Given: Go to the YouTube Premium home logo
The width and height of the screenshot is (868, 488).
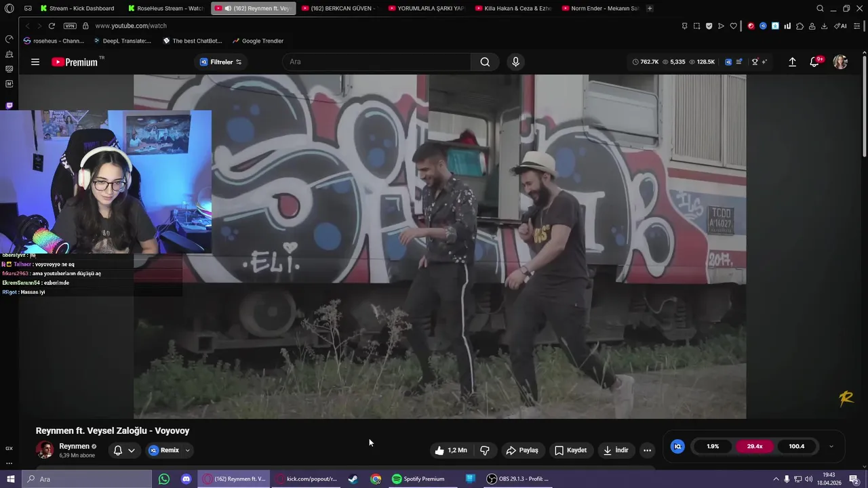Looking at the screenshot, I should click(x=77, y=62).
